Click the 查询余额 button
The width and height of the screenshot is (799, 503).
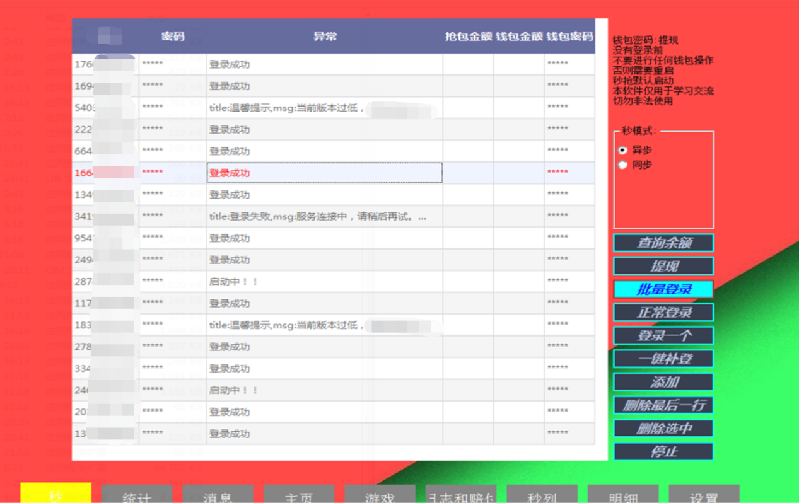[x=663, y=243]
